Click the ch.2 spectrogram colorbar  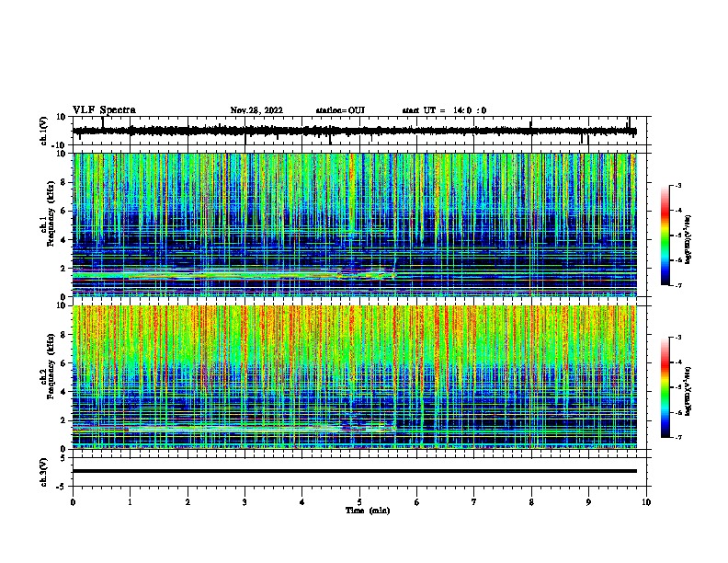(665, 387)
